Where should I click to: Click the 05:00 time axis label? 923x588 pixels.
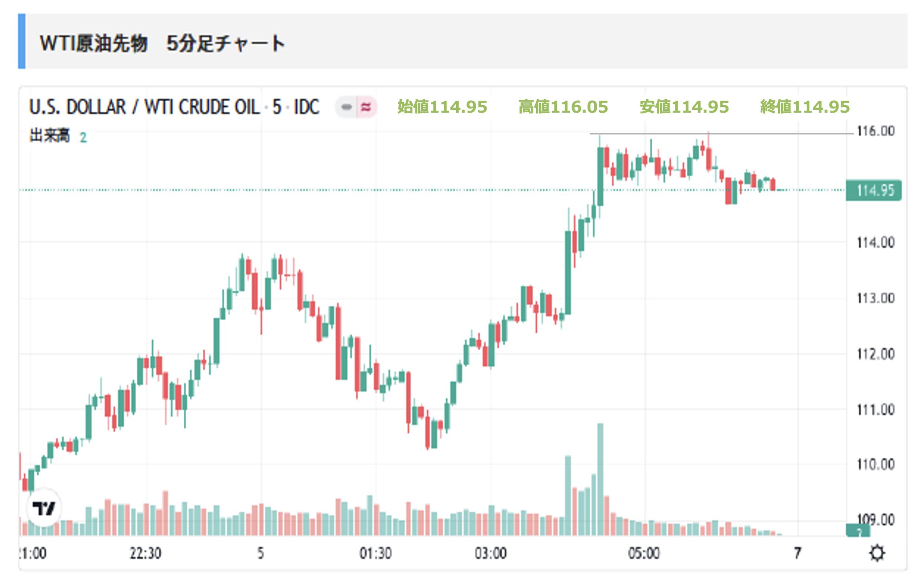coord(644,554)
